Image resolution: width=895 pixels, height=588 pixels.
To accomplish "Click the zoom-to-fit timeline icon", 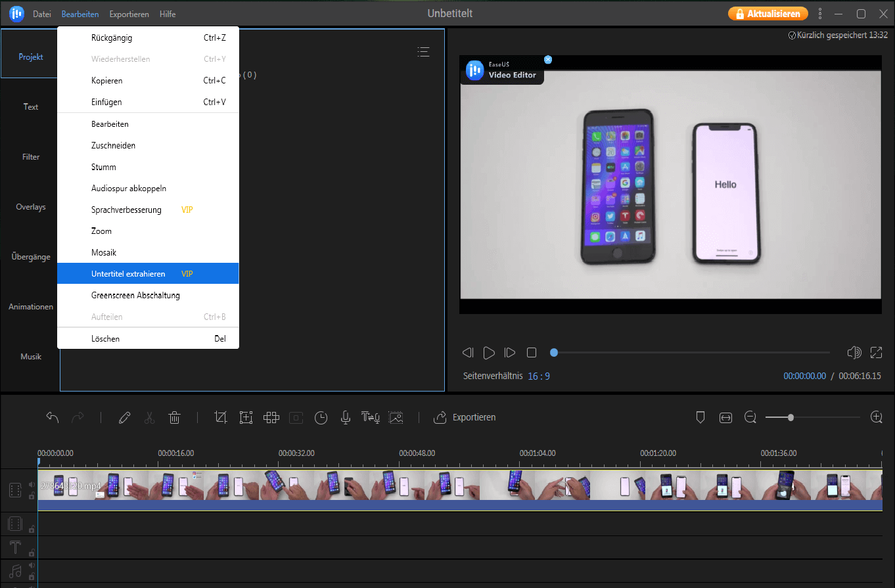I will coord(725,418).
